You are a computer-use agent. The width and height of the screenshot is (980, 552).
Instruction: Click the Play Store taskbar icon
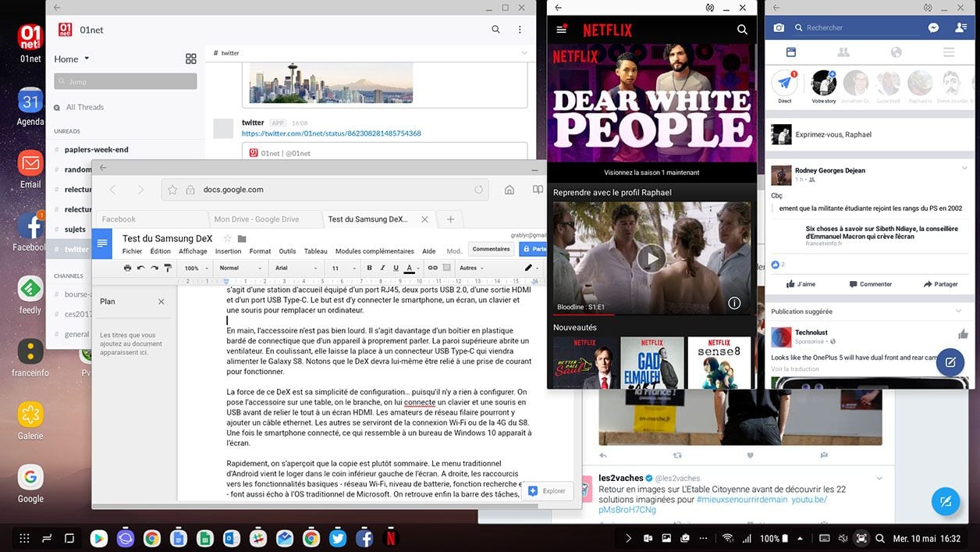coord(98,538)
